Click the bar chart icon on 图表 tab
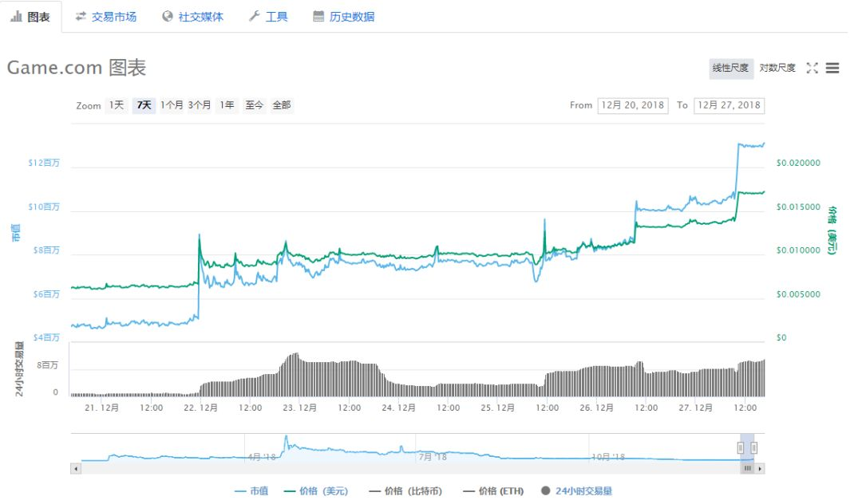 (x=17, y=17)
